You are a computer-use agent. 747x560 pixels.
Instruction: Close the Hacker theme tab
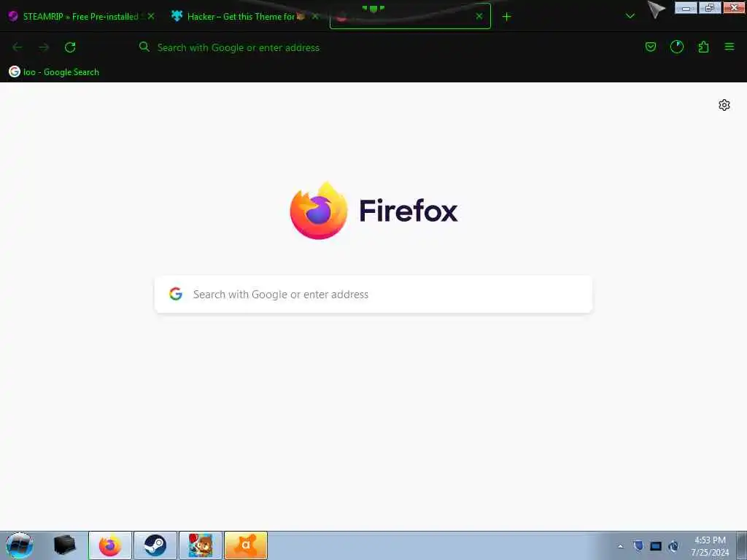[x=314, y=16]
